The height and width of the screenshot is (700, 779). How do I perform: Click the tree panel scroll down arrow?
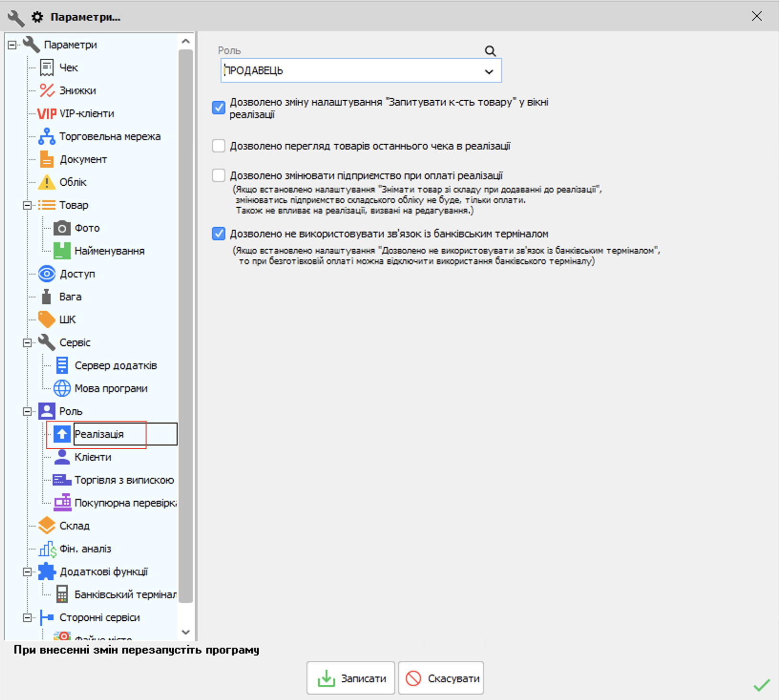pos(186,632)
